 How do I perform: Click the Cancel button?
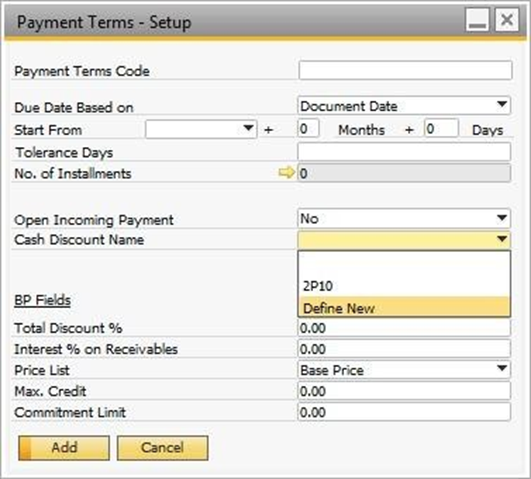pyautogui.click(x=163, y=448)
